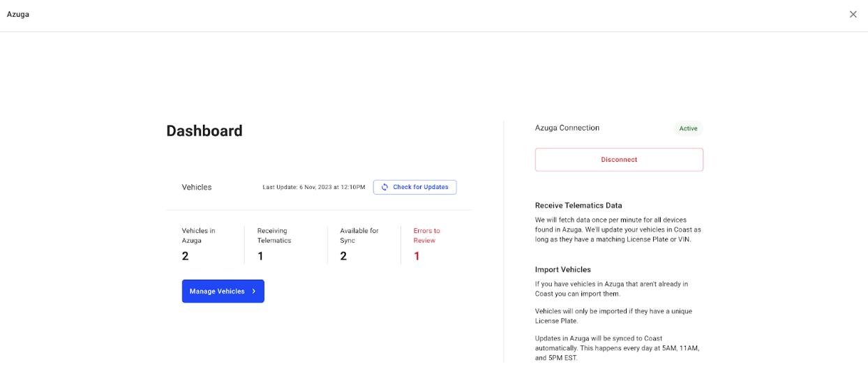Open Manage Vehicles
The height and width of the screenshot is (385, 868).
pos(223,292)
